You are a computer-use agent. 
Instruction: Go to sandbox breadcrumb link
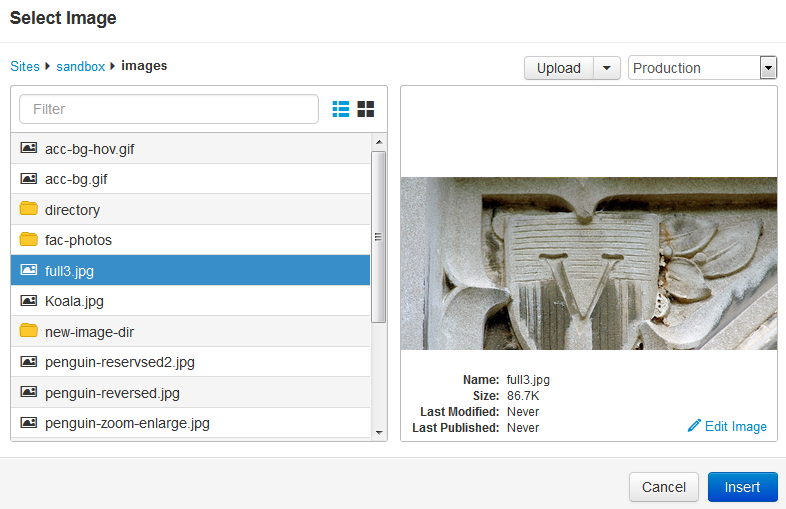[x=80, y=66]
